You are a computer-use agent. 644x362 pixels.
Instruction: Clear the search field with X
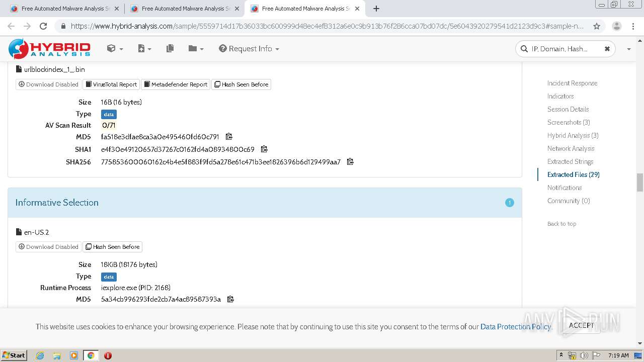607,49
